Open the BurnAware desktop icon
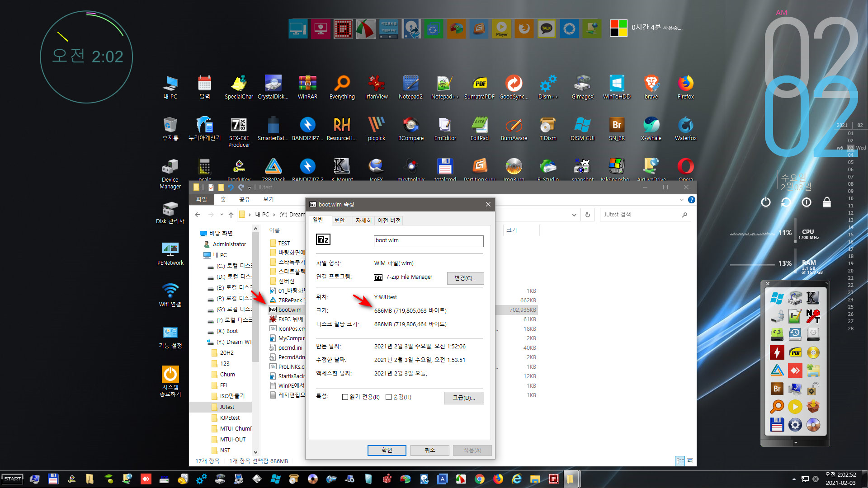The width and height of the screenshot is (868, 488). click(x=514, y=129)
